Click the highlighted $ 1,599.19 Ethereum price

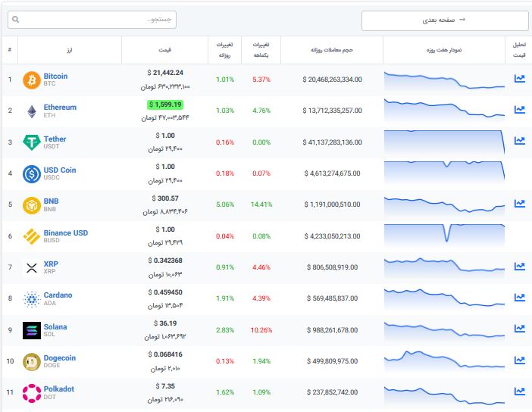tap(165, 105)
